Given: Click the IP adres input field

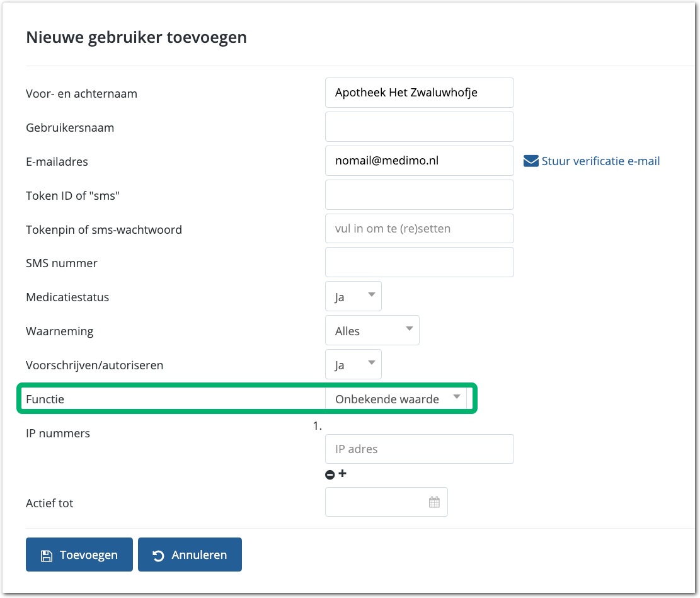Looking at the screenshot, I should tap(419, 449).
